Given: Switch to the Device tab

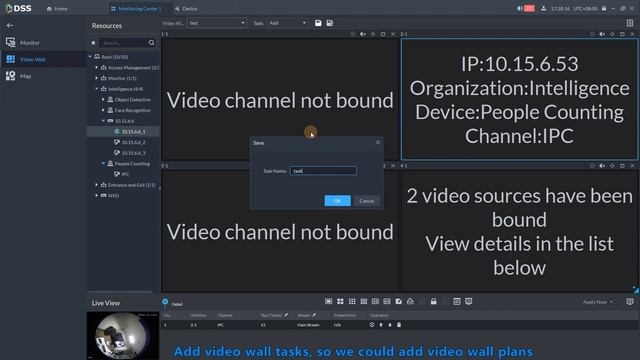Looking at the screenshot, I should tap(186, 9).
